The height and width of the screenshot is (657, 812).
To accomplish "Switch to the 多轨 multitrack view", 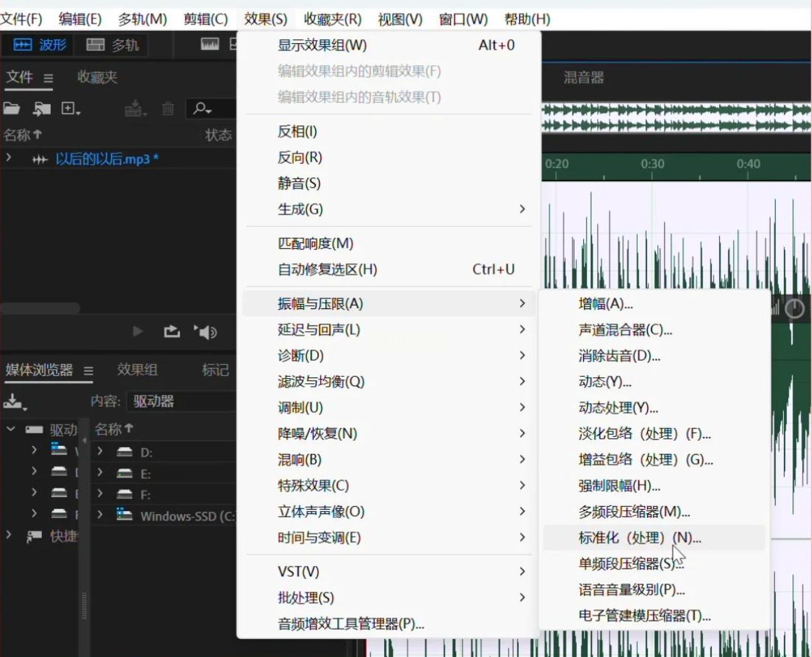I will point(113,45).
